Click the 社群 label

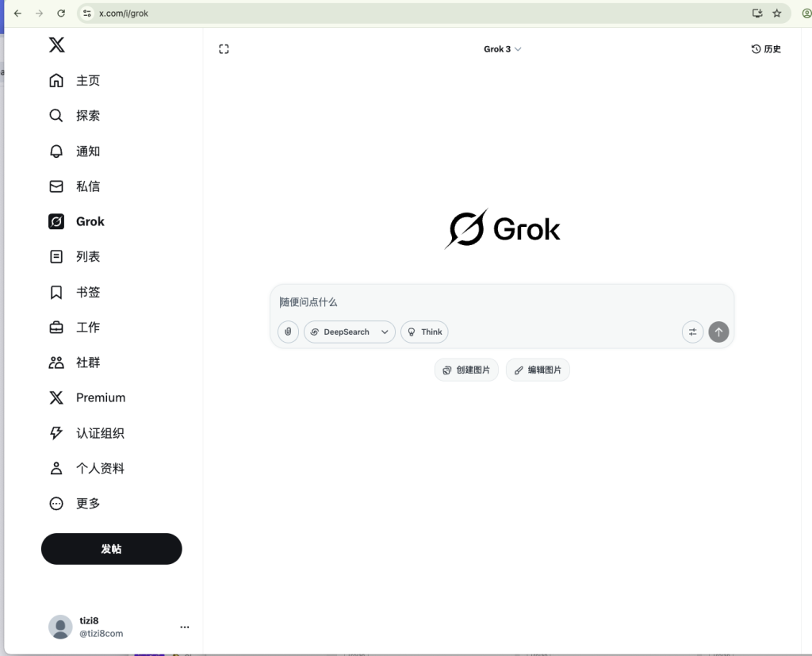point(88,363)
